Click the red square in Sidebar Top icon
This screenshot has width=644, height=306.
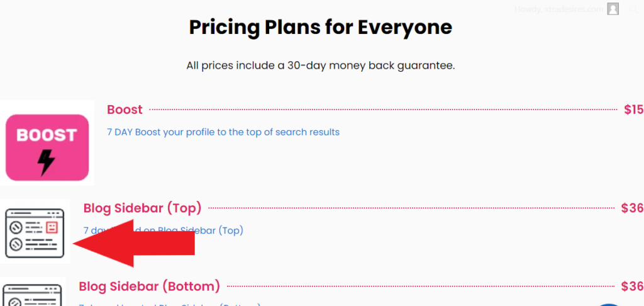[x=53, y=227]
